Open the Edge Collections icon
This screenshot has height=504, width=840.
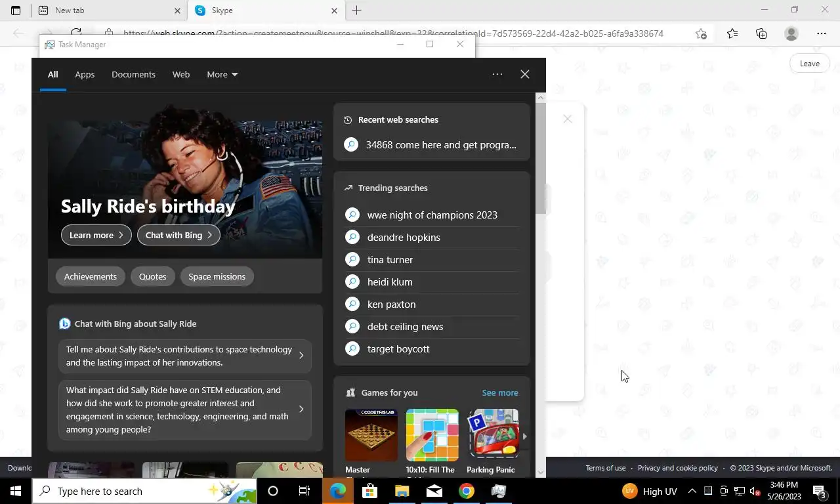point(761,33)
